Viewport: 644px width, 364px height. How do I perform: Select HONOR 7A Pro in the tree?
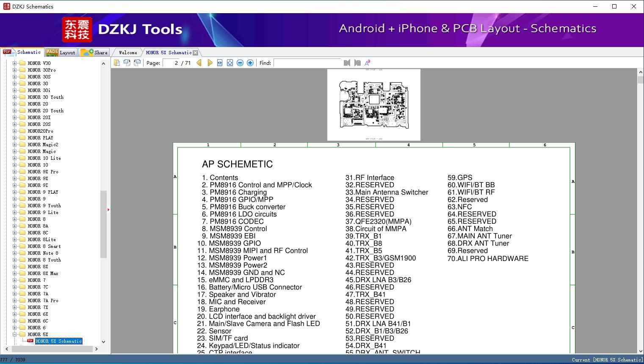point(43,300)
